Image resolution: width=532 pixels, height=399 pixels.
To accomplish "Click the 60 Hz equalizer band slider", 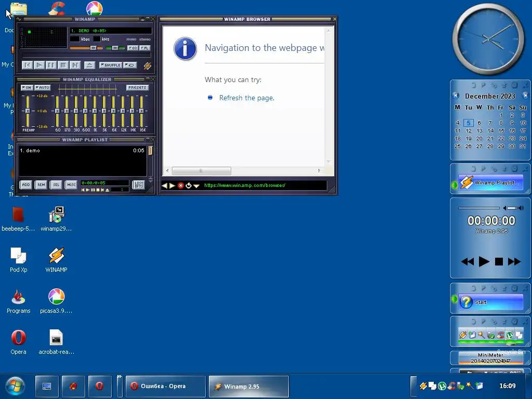I will tap(57, 111).
